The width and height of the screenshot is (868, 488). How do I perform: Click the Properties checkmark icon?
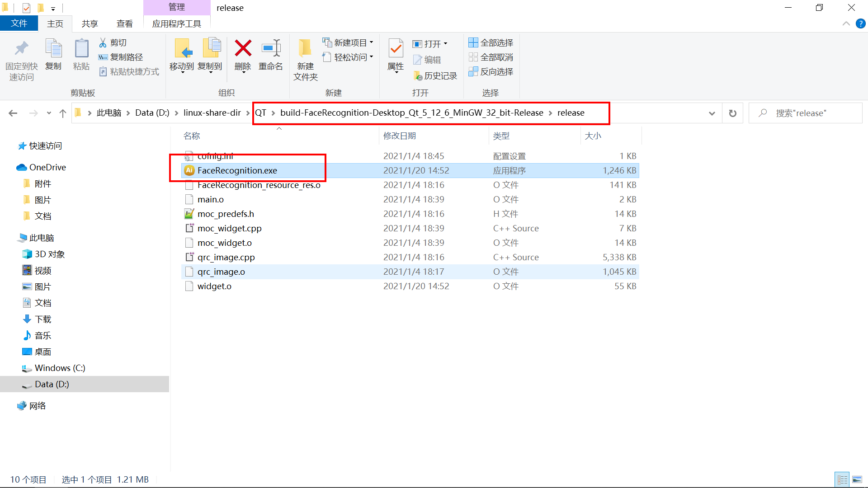pyautogui.click(x=396, y=48)
